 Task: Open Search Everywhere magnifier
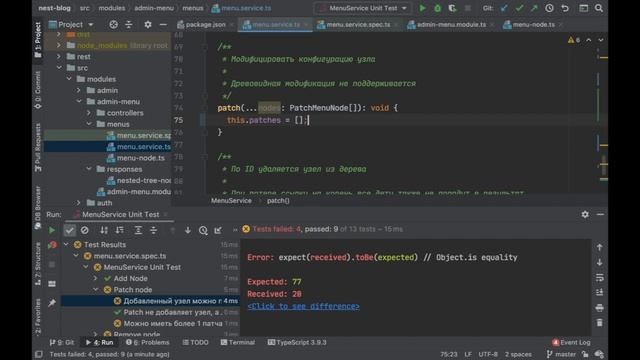click(x=599, y=8)
